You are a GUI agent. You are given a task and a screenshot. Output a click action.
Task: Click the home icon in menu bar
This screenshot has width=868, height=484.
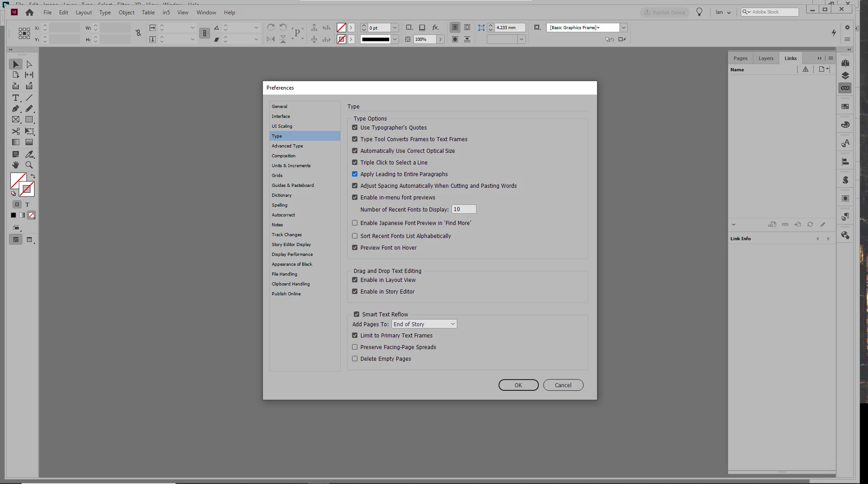[x=30, y=13]
